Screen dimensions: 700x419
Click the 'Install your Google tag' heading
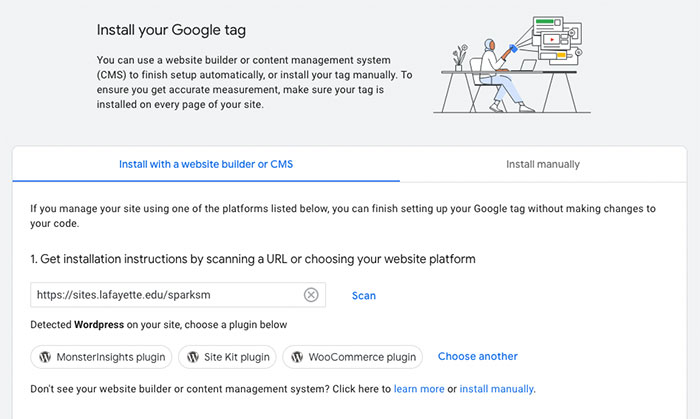coord(171,30)
